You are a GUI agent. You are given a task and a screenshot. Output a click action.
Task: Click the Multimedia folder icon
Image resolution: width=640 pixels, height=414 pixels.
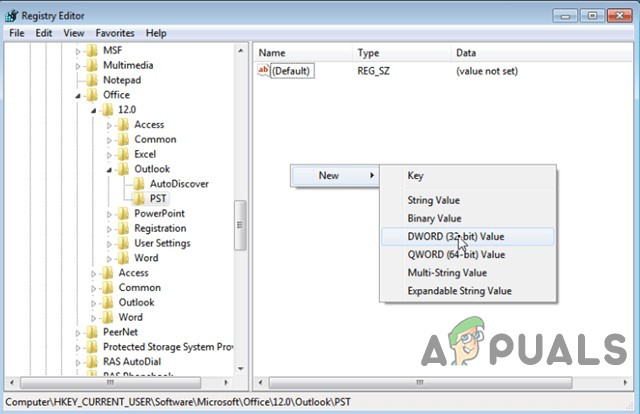pos(93,65)
